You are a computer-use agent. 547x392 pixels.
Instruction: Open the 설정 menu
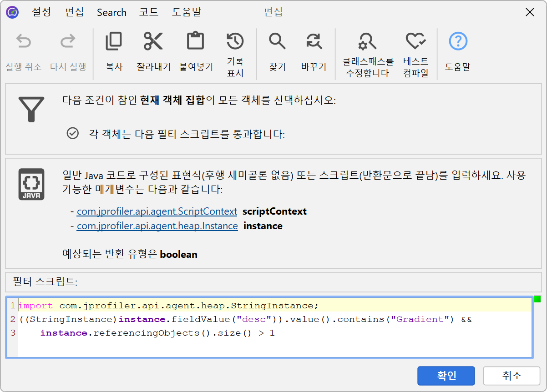click(41, 12)
